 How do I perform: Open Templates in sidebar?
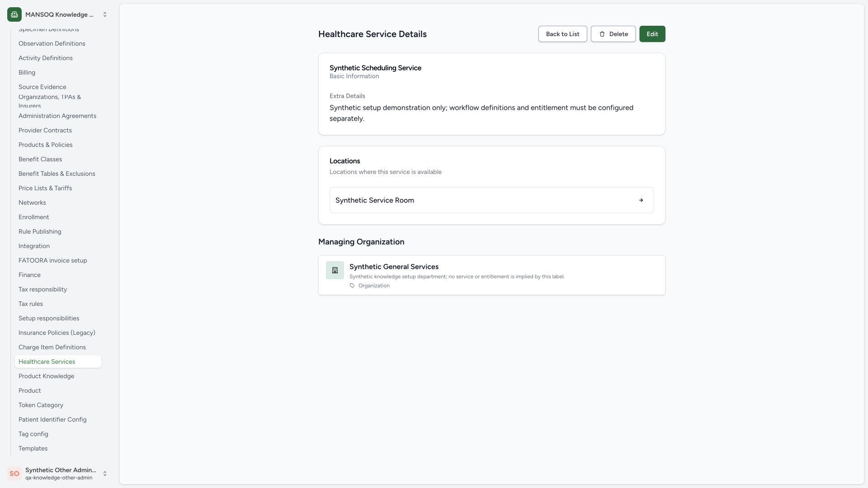58,448
